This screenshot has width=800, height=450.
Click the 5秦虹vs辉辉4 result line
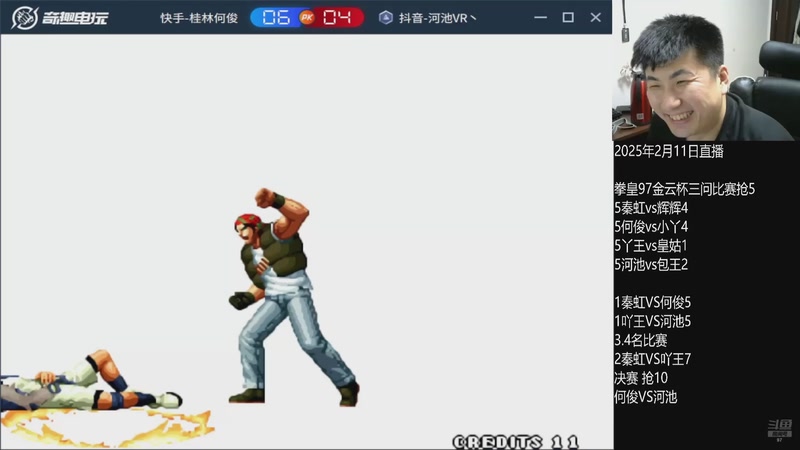(651, 208)
